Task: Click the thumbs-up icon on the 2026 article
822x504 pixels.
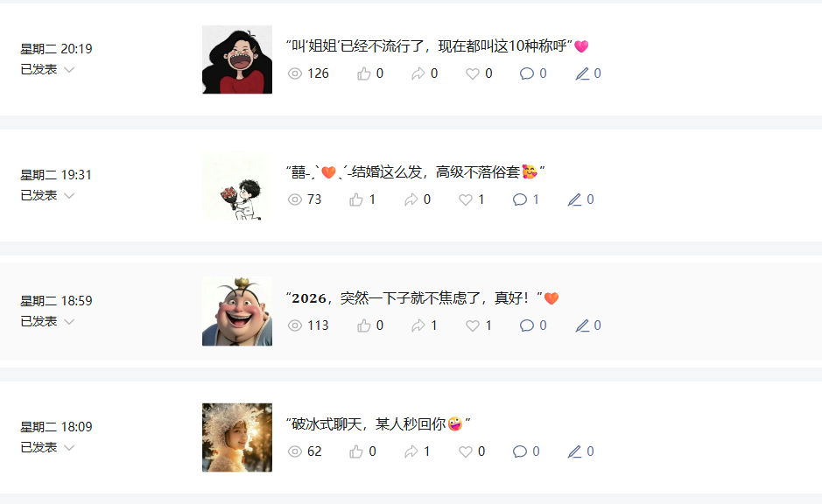Action: [x=364, y=325]
